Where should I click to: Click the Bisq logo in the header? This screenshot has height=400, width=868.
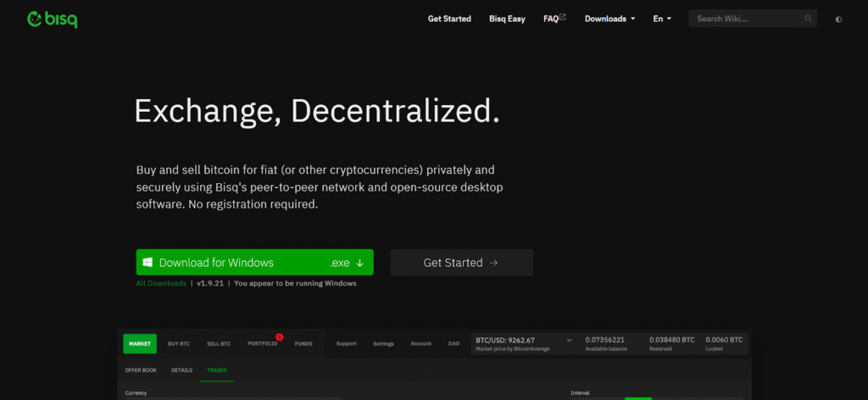click(53, 19)
